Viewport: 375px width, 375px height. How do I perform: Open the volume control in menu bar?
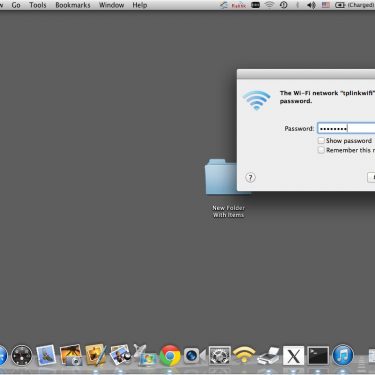point(311,5)
